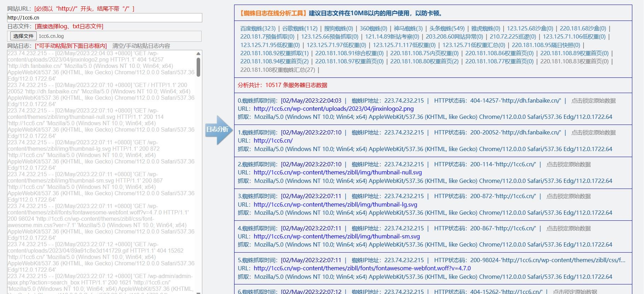Open the thumbnail-lg.svg URL link
This screenshot has width=644, height=294.
click(335, 204)
